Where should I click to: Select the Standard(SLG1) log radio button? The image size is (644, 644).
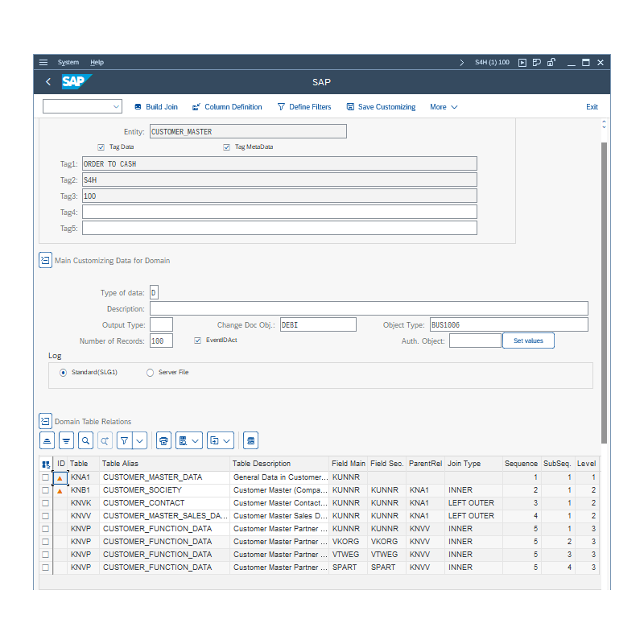(63, 373)
